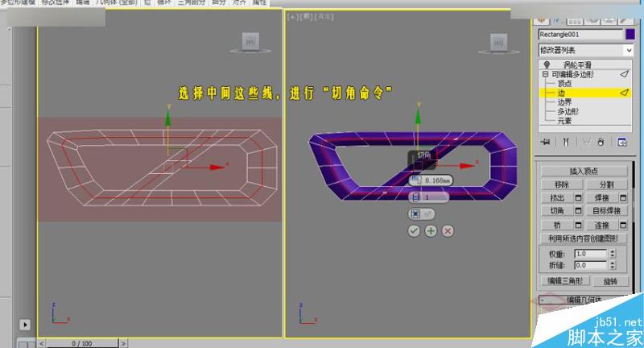Click the time slider right arrow
The height and width of the screenshot is (348, 644).
(123, 343)
